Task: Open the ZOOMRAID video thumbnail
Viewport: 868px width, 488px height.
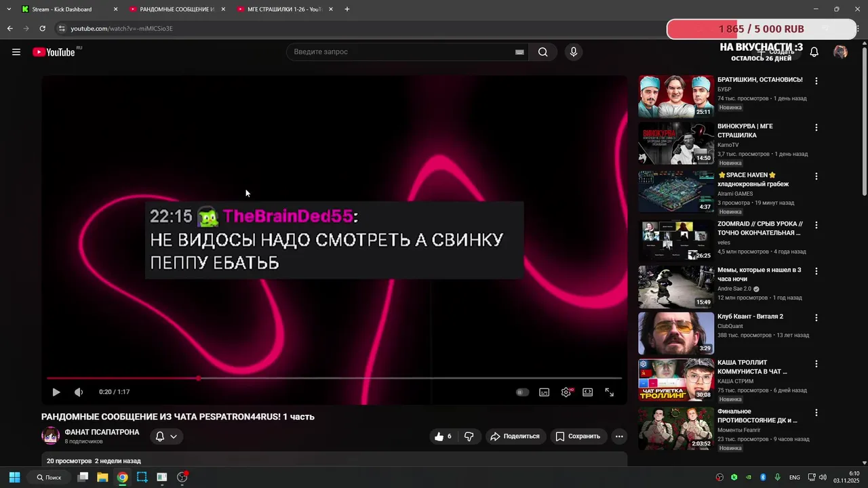Action: [x=676, y=240]
